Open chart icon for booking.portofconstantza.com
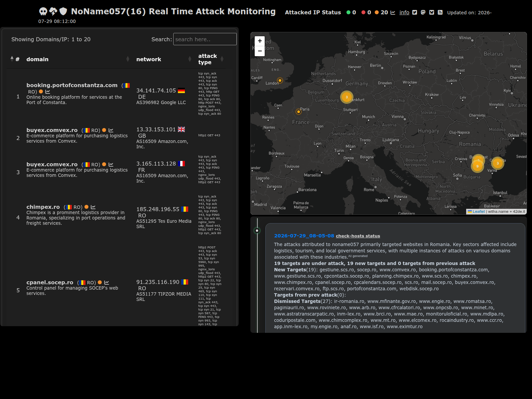This screenshot has height=399, width=532. tap(48, 92)
